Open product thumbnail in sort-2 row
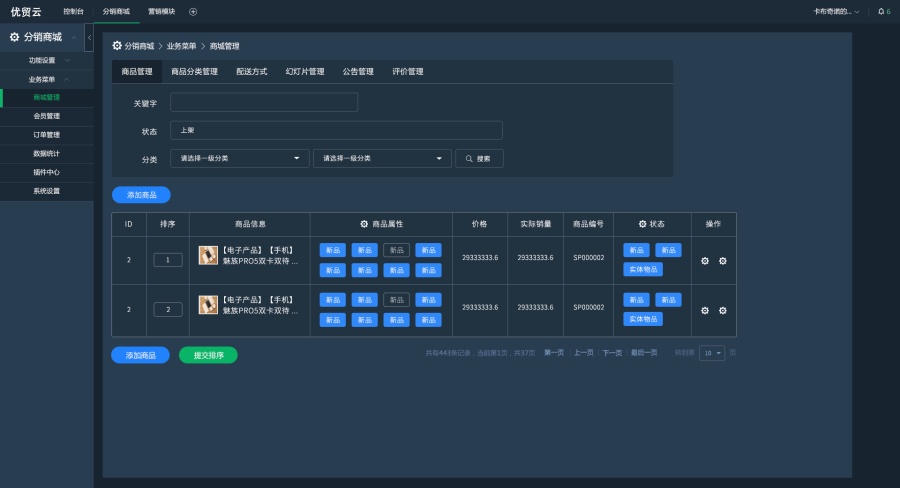900x488 pixels. point(208,305)
